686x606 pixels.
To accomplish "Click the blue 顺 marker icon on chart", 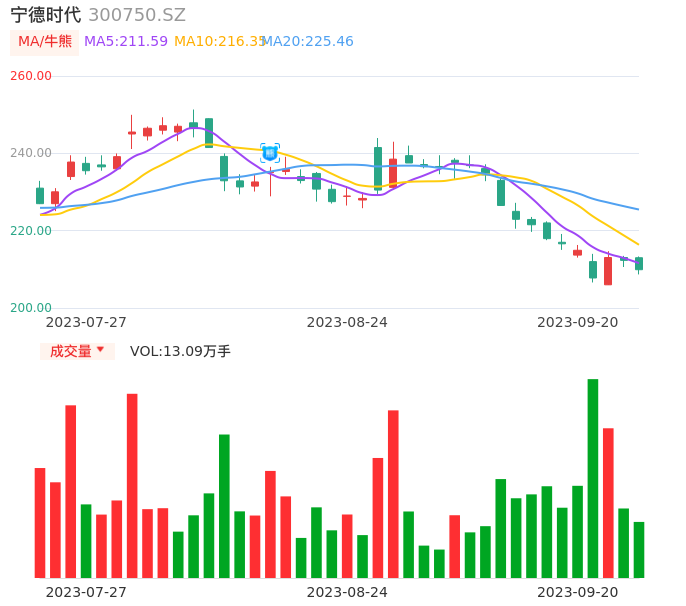I will pyautogui.click(x=270, y=153).
